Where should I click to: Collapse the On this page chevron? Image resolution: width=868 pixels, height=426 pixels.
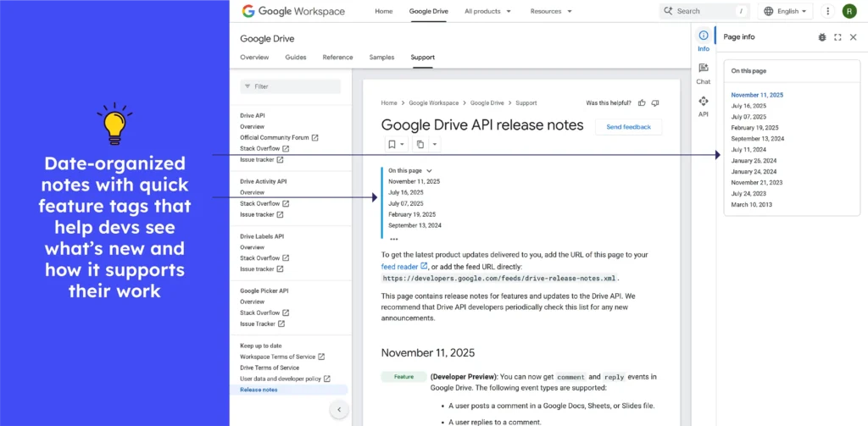click(429, 171)
